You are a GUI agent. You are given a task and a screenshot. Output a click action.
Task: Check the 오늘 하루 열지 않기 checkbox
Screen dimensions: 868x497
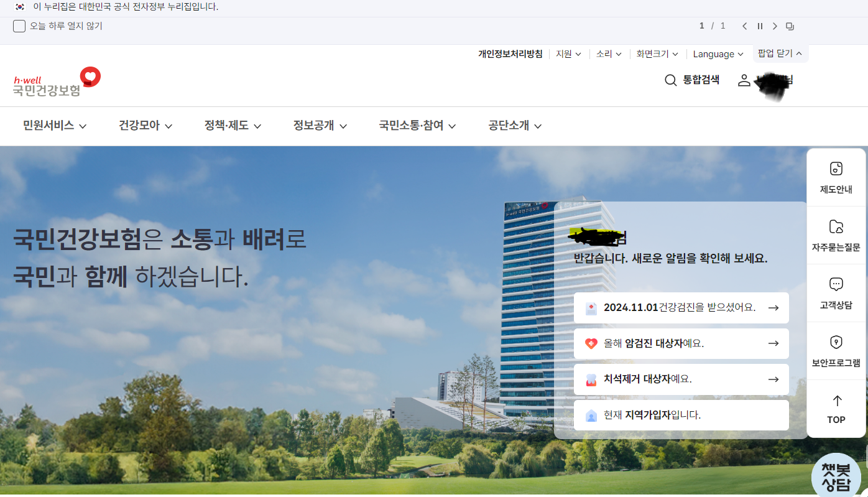19,26
